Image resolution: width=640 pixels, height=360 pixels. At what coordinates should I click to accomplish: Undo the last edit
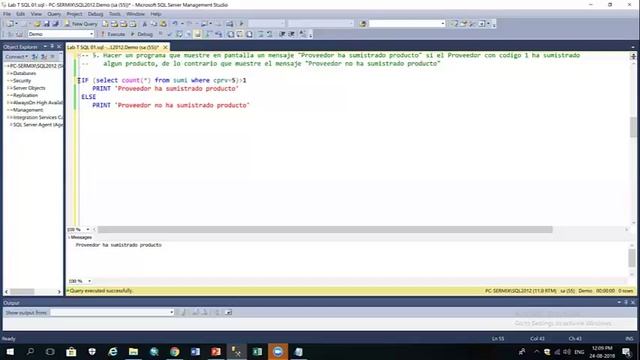175,24
